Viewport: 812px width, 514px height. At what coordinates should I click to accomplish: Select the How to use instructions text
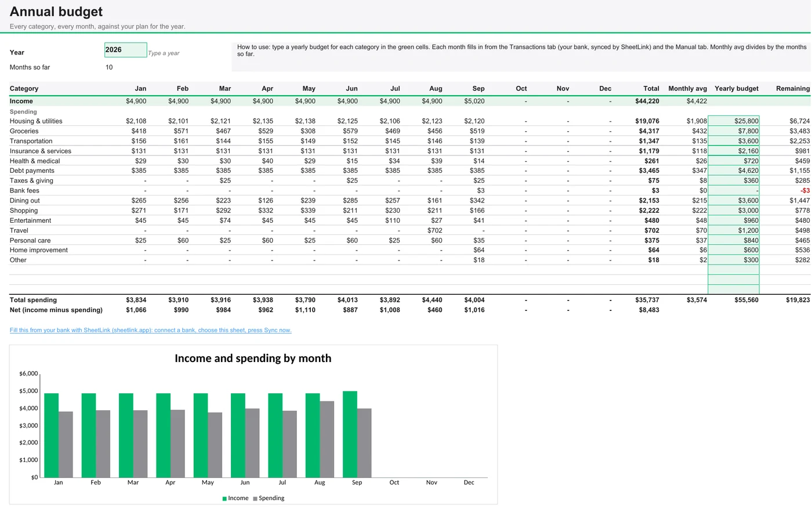(x=521, y=50)
